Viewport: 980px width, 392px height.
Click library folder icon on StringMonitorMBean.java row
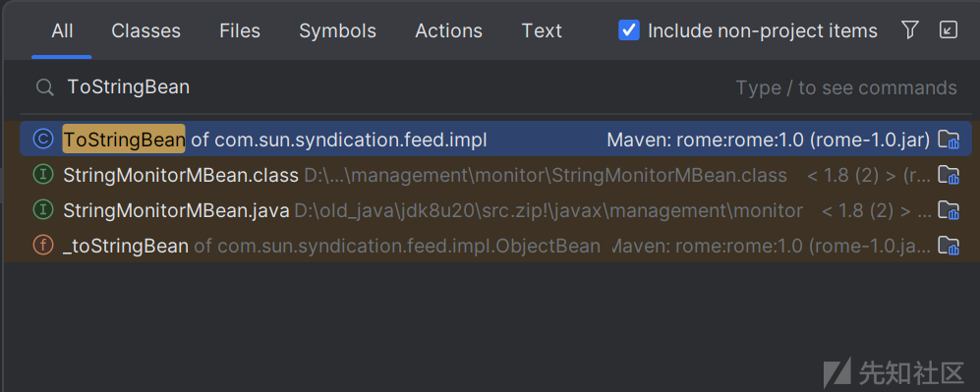(949, 211)
